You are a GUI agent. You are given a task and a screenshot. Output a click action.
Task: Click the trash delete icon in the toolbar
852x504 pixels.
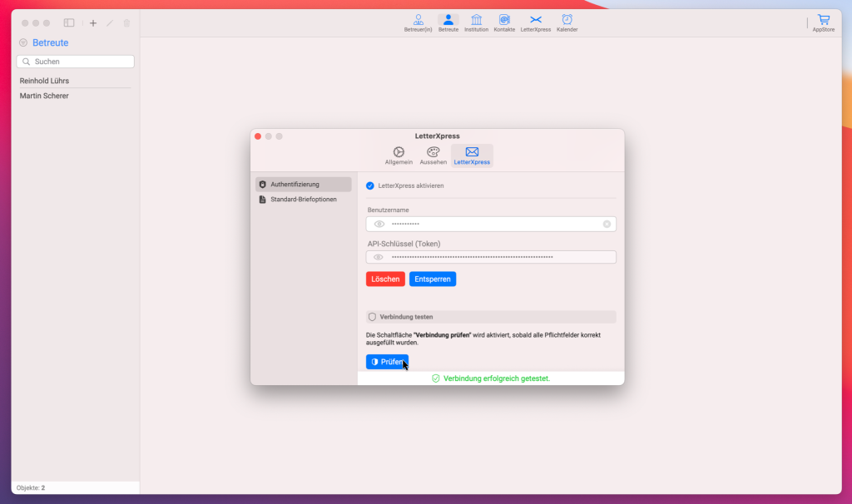(x=126, y=22)
